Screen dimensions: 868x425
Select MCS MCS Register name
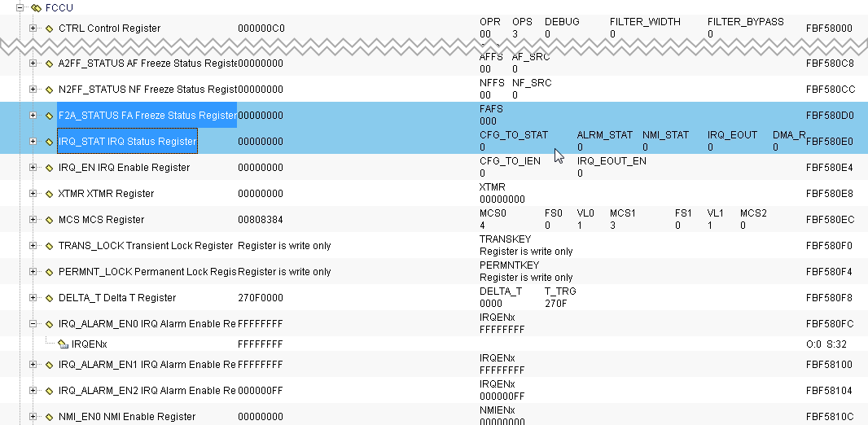(101, 219)
